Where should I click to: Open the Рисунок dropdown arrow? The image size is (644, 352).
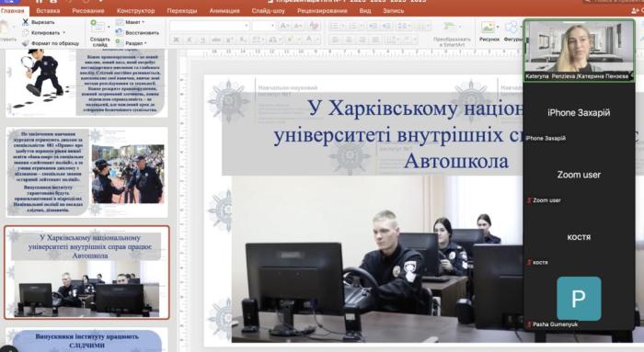pos(498,27)
